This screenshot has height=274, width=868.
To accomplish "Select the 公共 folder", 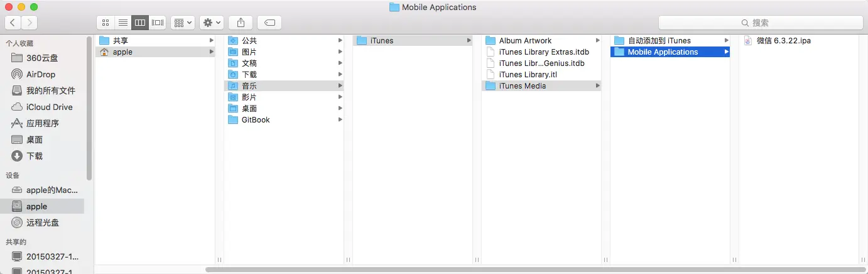I will pos(284,40).
